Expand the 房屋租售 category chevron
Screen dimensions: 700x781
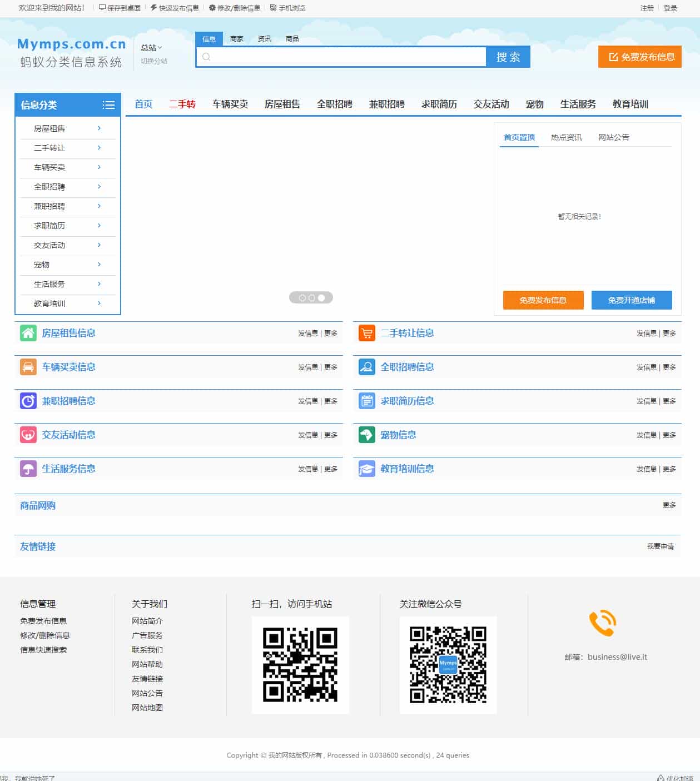click(99, 128)
